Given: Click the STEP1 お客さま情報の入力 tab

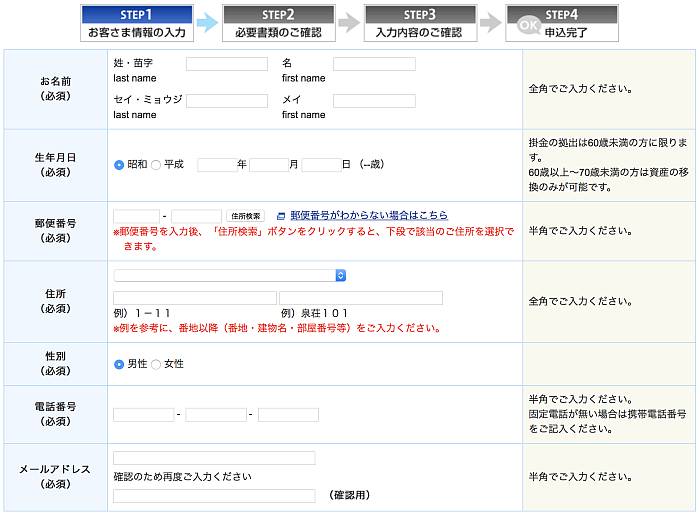Looking at the screenshot, I should tap(136, 23).
